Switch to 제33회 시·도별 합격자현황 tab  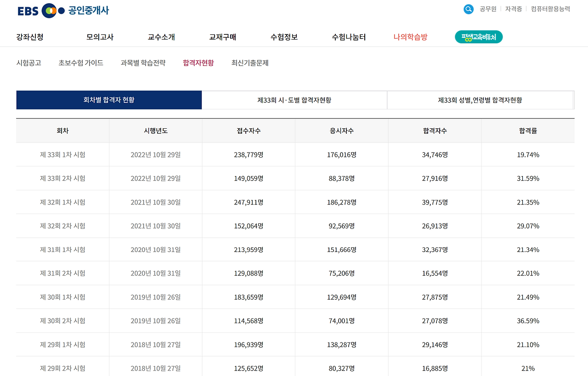294,100
